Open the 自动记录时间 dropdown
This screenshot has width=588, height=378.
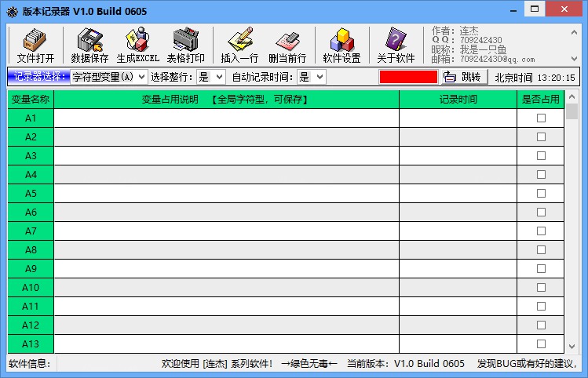pyautogui.click(x=320, y=77)
